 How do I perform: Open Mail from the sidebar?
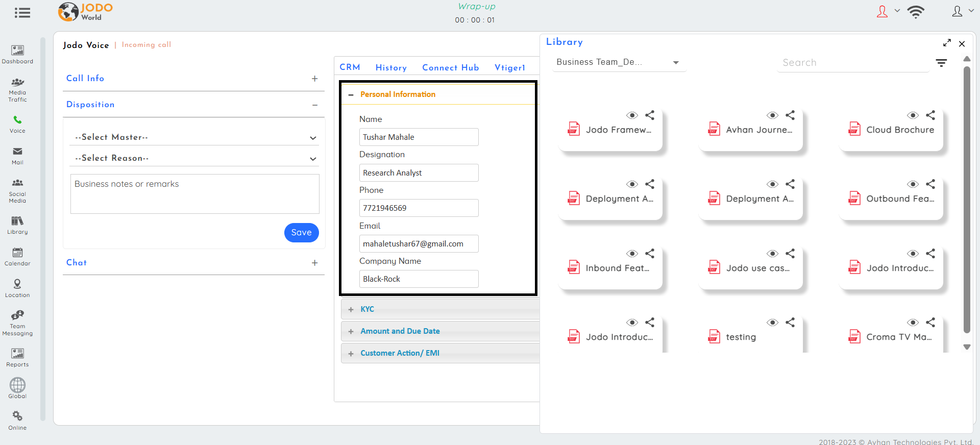(17, 156)
